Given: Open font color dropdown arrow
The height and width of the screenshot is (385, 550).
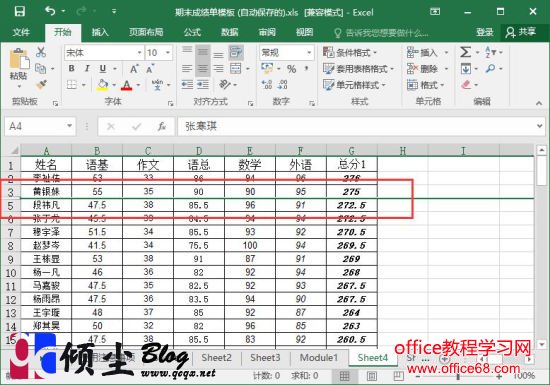Looking at the screenshot, I should point(138,85).
